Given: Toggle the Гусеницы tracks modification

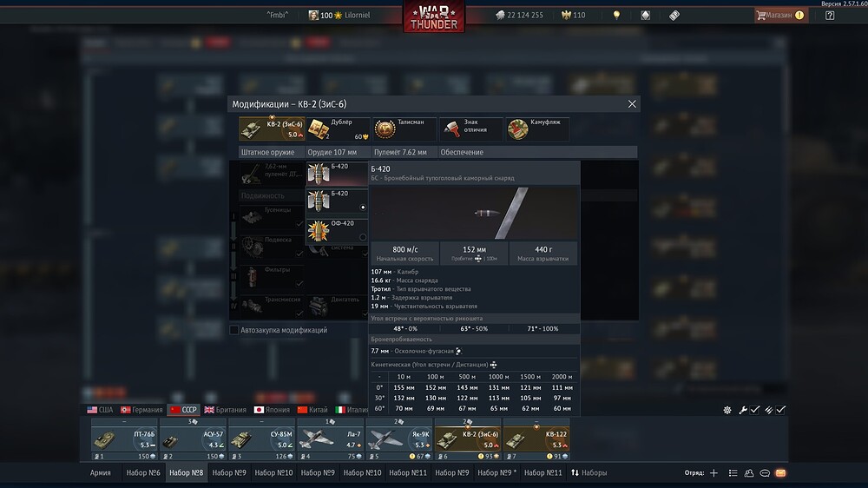Looking at the screenshot, I should point(272,216).
